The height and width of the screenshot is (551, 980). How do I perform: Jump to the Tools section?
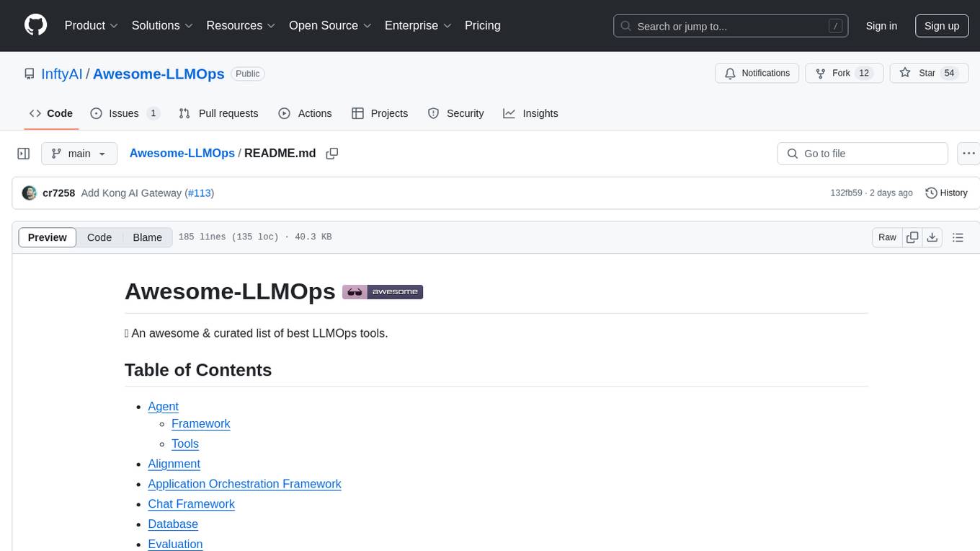tap(184, 444)
